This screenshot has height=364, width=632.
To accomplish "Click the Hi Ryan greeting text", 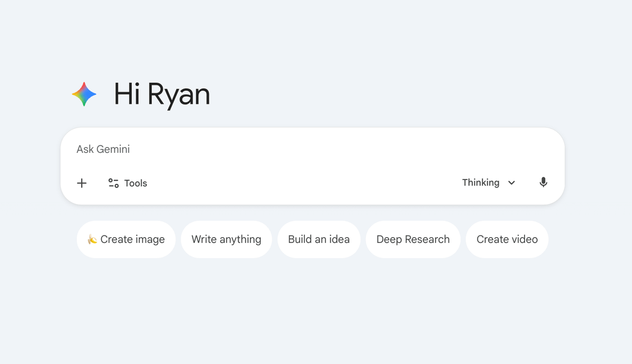I will point(162,95).
